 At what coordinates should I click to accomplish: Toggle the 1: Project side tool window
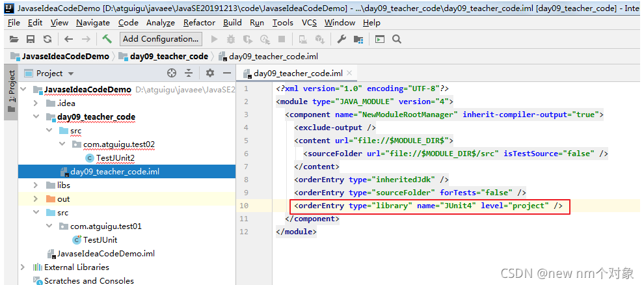[x=11, y=92]
